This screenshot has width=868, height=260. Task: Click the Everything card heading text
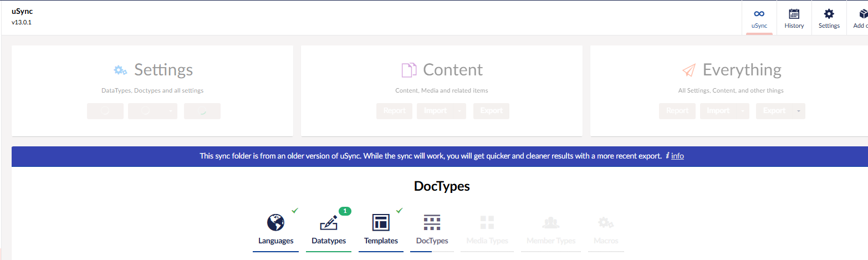pos(742,70)
